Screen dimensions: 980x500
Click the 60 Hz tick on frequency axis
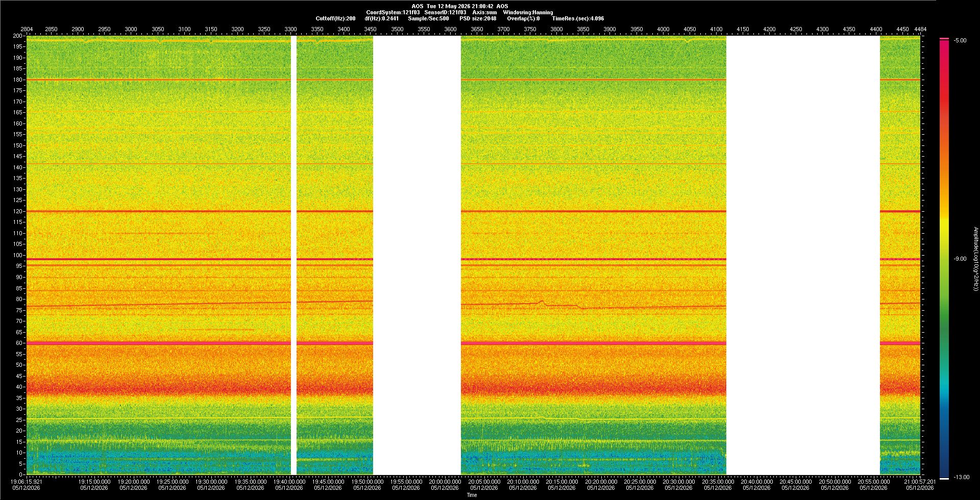point(19,343)
